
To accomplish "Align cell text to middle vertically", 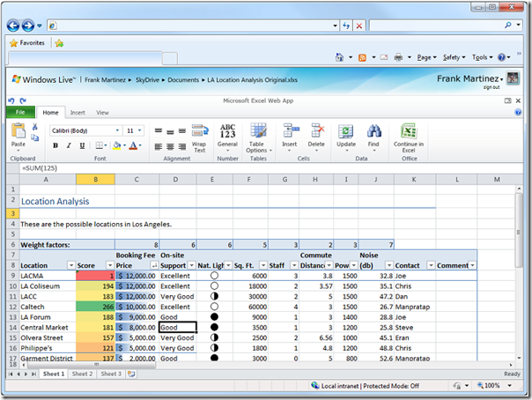I will click(170, 131).
